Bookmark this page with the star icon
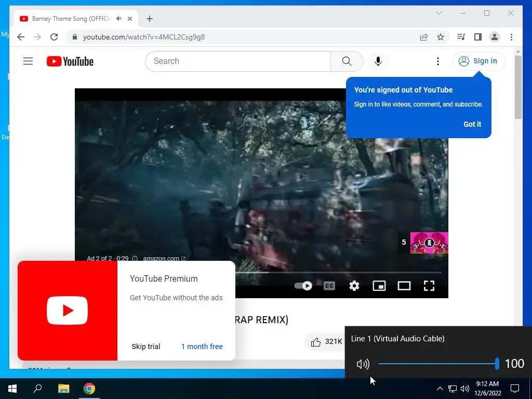532x399 pixels. (441, 37)
